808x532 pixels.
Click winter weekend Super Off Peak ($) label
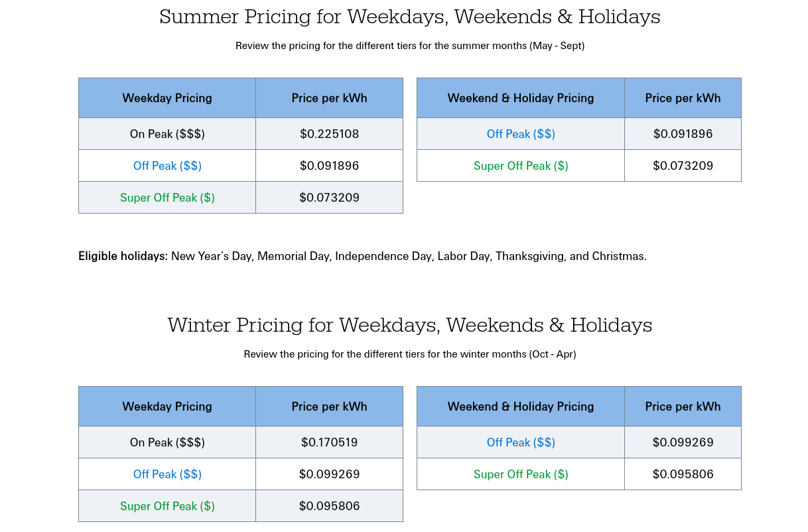coord(521,474)
